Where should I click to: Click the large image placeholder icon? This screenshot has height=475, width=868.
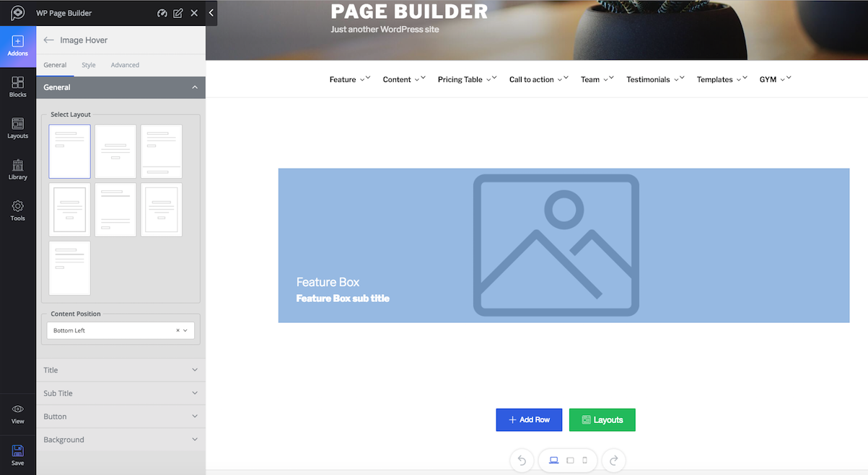556,245
